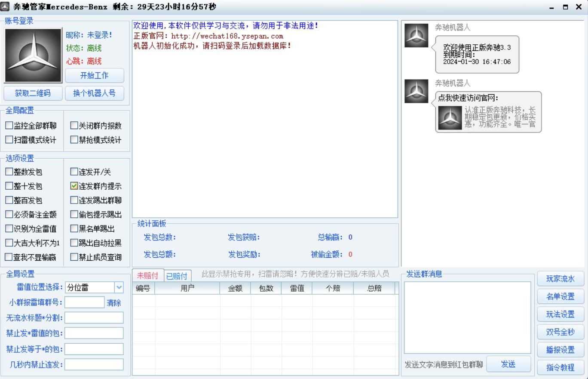
Task: Click the 被偷金额 value in stats panel
Action: pyautogui.click(x=350, y=254)
